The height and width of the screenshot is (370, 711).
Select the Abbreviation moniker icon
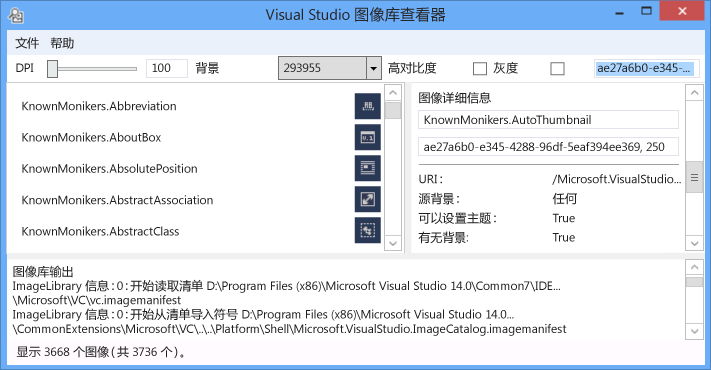point(367,106)
